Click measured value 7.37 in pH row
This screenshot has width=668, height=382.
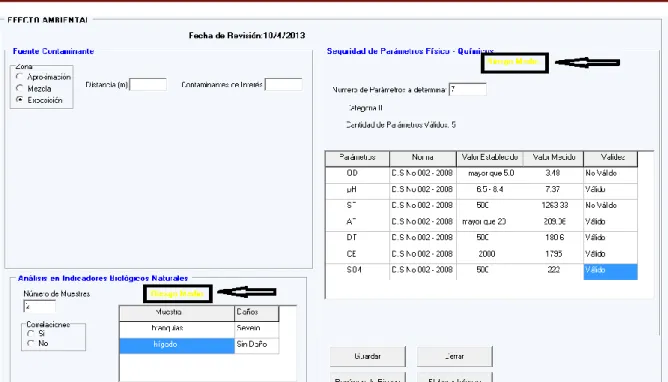click(x=553, y=189)
